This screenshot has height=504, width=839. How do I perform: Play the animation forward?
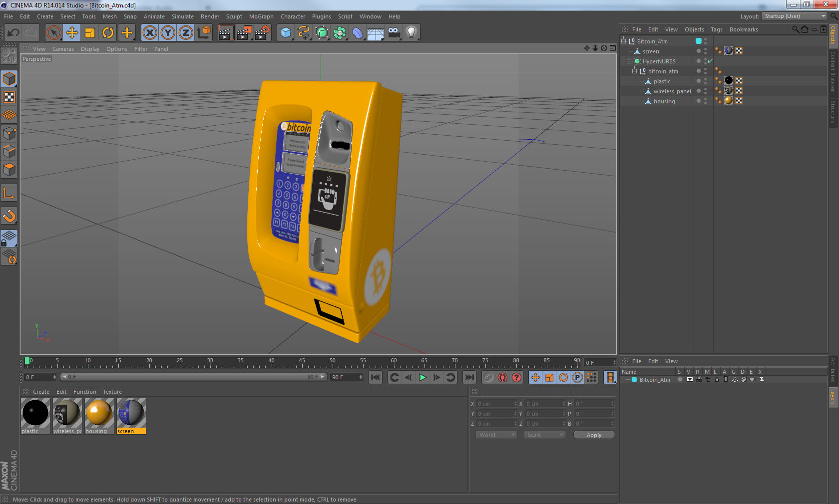click(x=422, y=377)
